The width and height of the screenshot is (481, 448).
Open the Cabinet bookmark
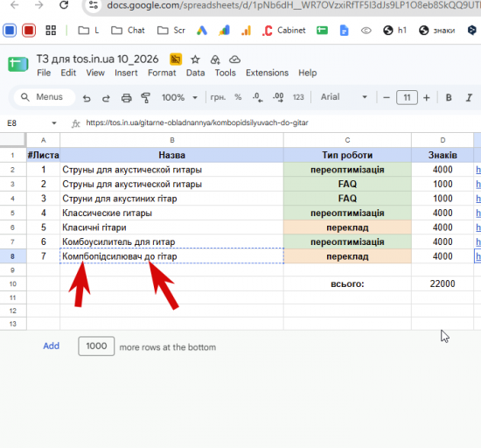[284, 31]
